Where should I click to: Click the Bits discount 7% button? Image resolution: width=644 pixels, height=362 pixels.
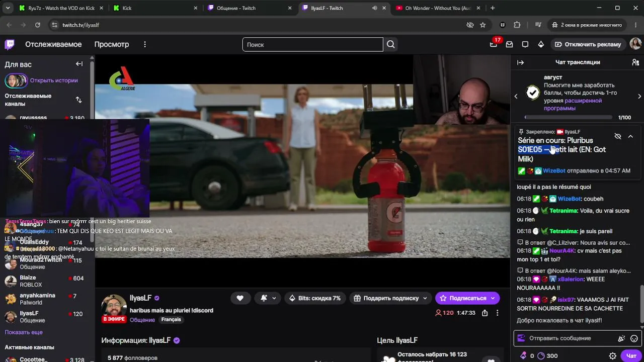click(x=315, y=298)
